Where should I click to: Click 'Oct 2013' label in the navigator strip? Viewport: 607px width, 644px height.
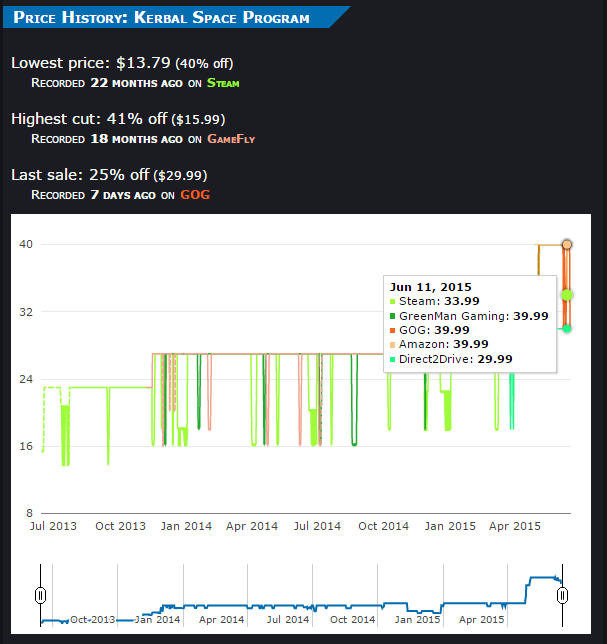pyautogui.click(x=92, y=619)
